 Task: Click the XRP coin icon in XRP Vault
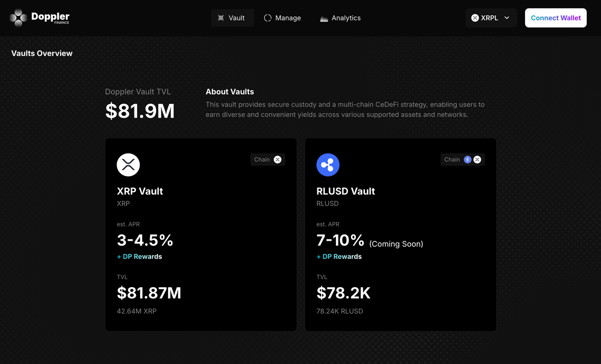pyautogui.click(x=128, y=165)
